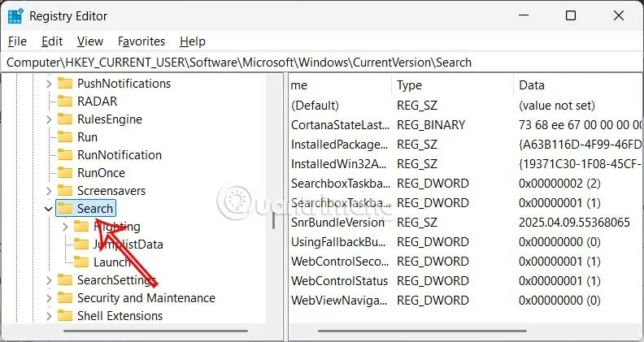Click the Launch folder icon
The height and width of the screenshot is (342, 644).
point(81,262)
